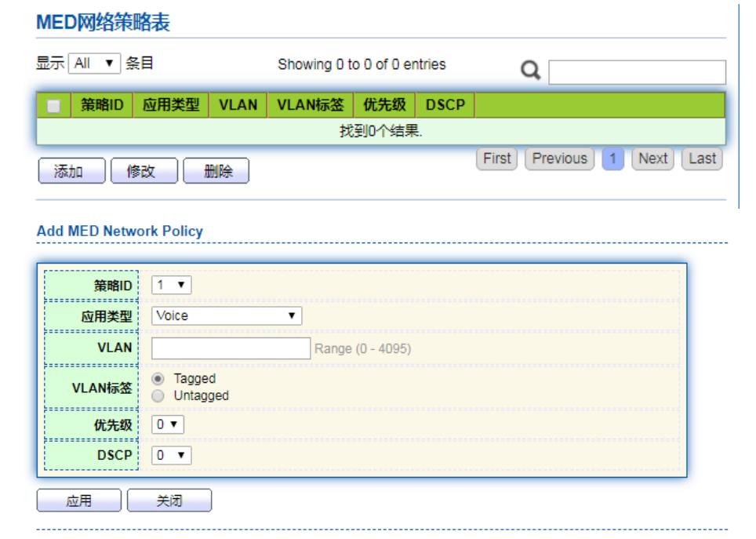Click the 添加 button
756x539 pixels.
tap(71, 171)
